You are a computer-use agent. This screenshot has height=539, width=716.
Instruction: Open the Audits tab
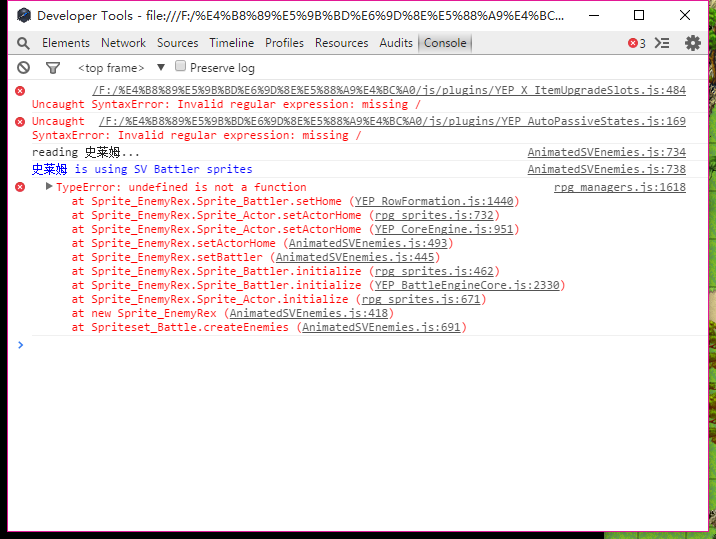click(396, 43)
